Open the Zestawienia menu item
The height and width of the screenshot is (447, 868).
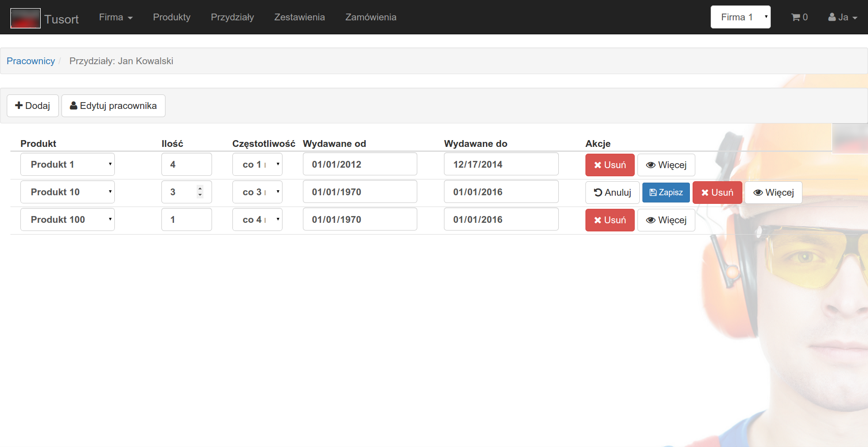click(299, 17)
